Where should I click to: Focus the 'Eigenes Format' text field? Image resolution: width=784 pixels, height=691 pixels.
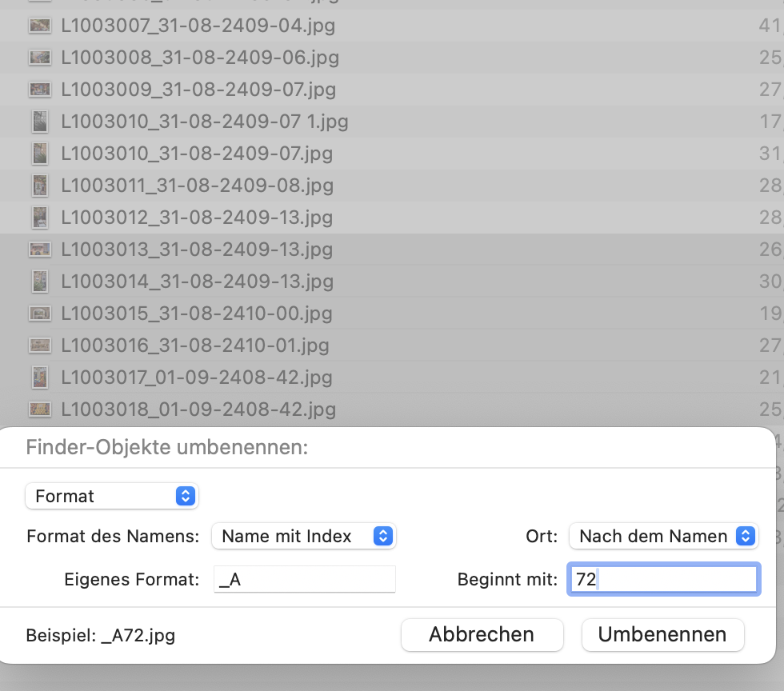(305, 580)
